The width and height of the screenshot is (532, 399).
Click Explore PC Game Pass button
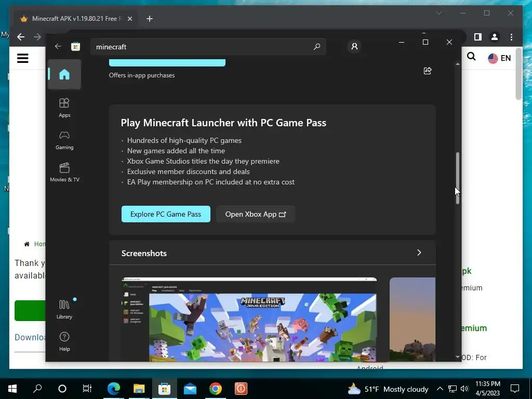[166, 214]
